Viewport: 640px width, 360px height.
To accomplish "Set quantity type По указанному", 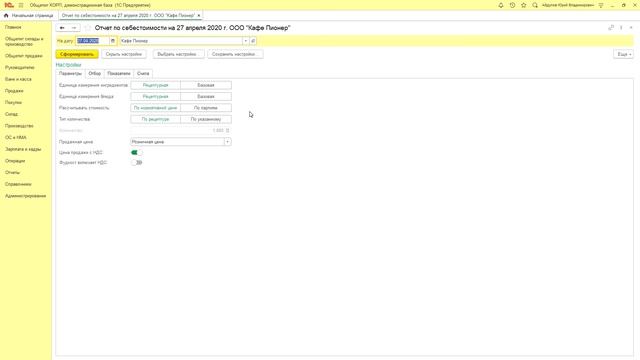I will [x=206, y=119].
